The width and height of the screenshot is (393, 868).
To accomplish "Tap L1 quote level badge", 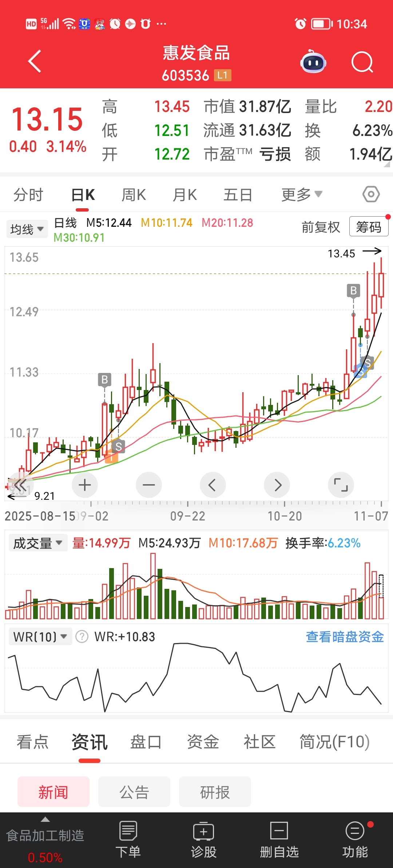I will point(222,75).
